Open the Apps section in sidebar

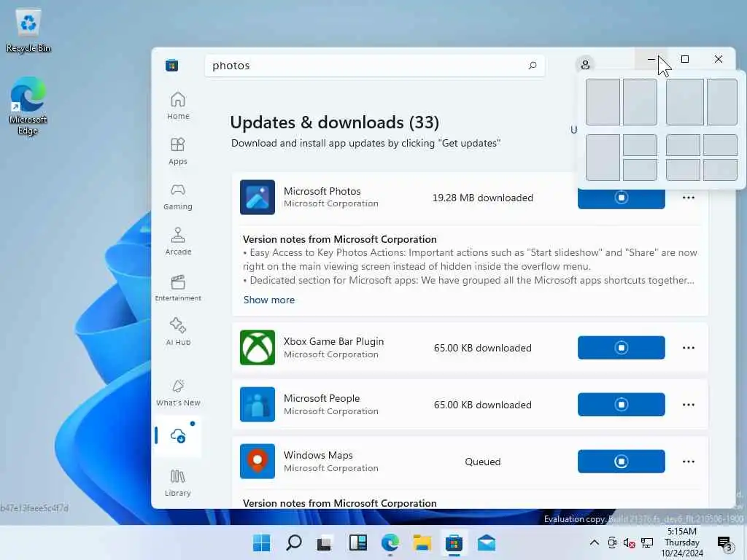pyautogui.click(x=178, y=151)
